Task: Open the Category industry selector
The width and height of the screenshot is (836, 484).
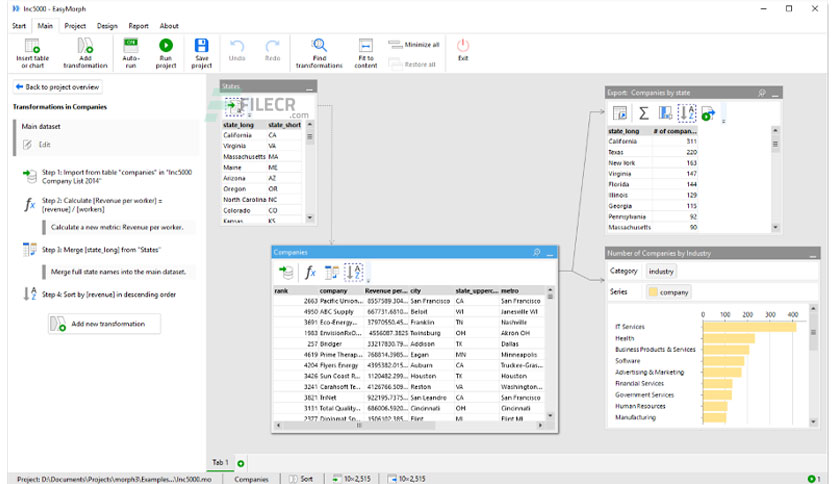Action: (x=661, y=271)
